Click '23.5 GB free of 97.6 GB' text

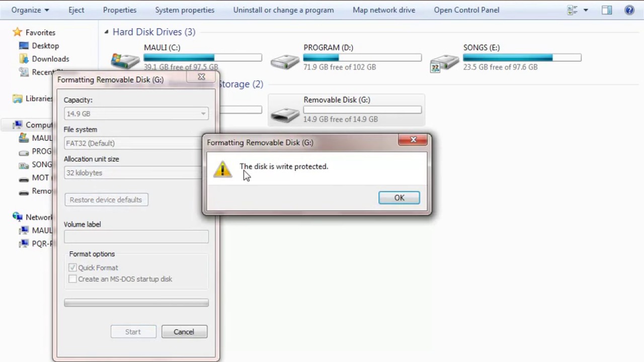tap(501, 67)
